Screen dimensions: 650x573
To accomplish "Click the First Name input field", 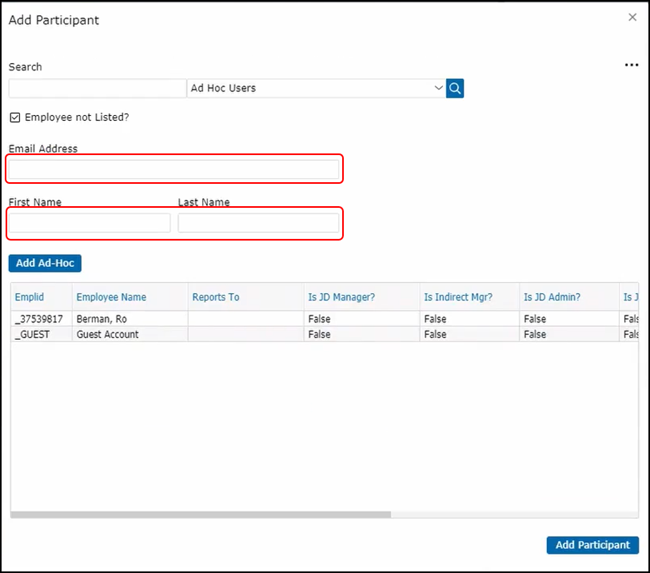I will pyautogui.click(x=90, y=222).
